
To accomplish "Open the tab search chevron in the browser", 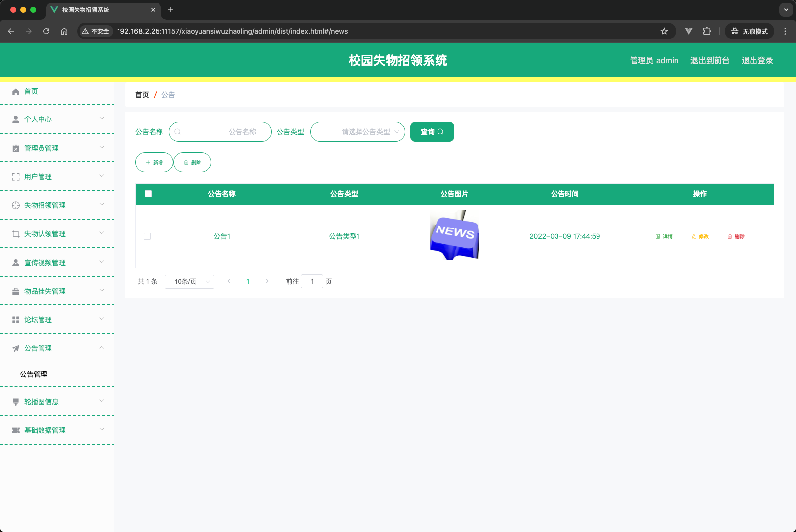I will [786, 10].
